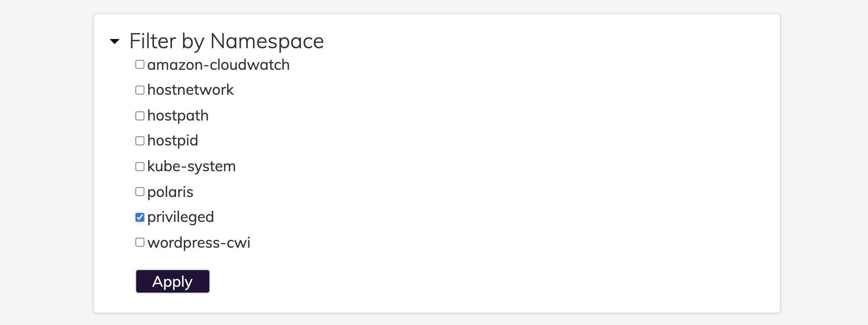Check the polaris namespace box
The image size is (868, 325).
pos(140,192)
